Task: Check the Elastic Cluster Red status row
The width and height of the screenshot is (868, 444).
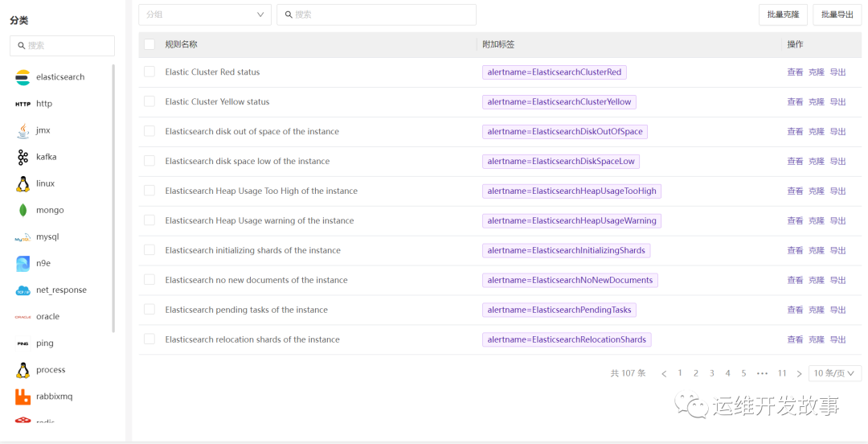Action: coord(149,72)
